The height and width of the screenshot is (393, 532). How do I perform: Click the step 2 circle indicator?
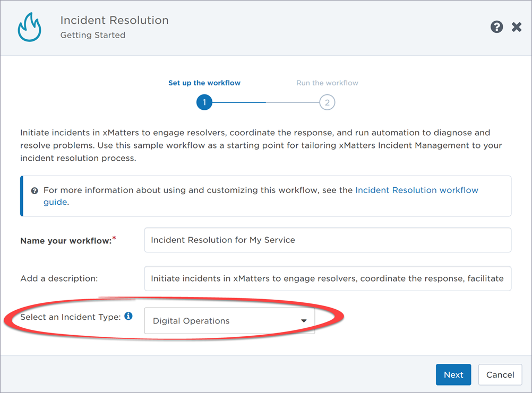[x=327, y=102]
